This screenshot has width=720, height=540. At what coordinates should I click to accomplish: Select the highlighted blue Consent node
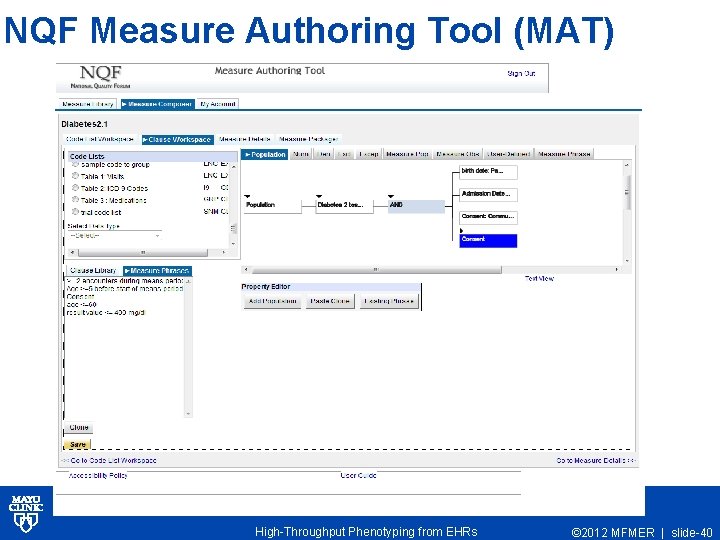click(x=488, y=241)
